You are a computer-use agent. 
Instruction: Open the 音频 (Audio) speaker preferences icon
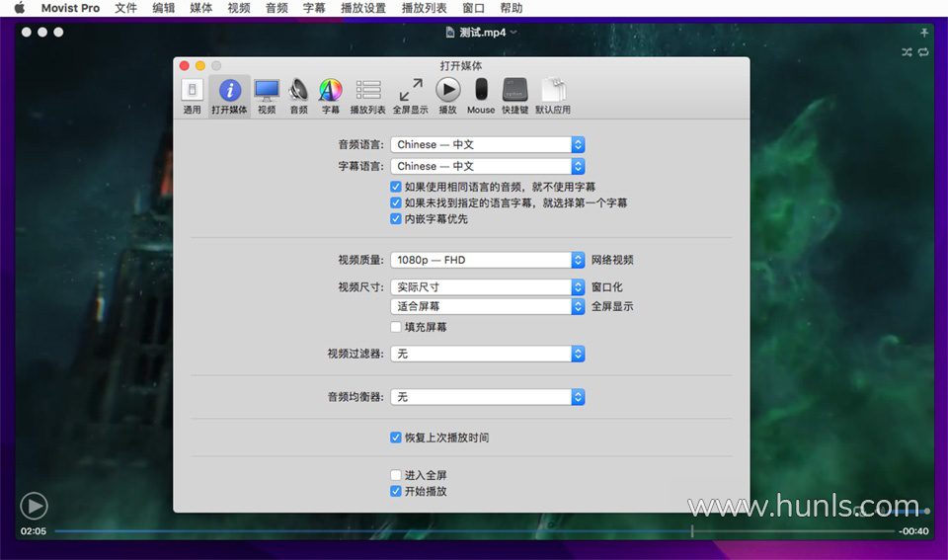coord(298,96)
